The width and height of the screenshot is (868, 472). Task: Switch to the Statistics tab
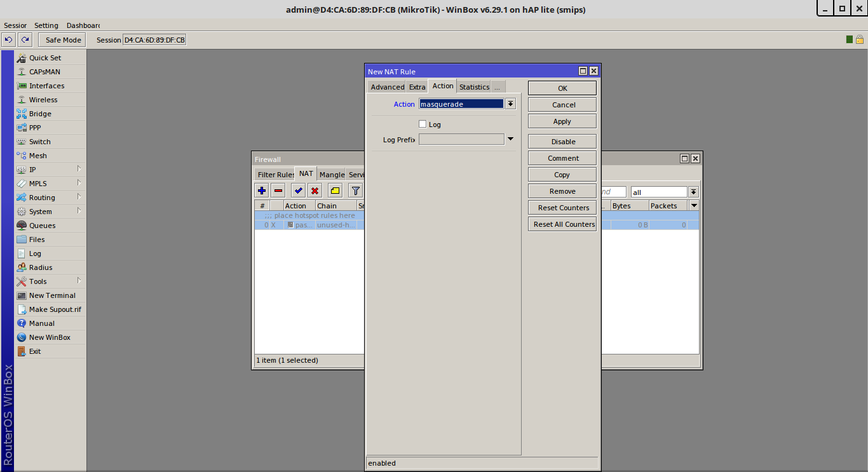pyautogui.click(x=474, y=87)
